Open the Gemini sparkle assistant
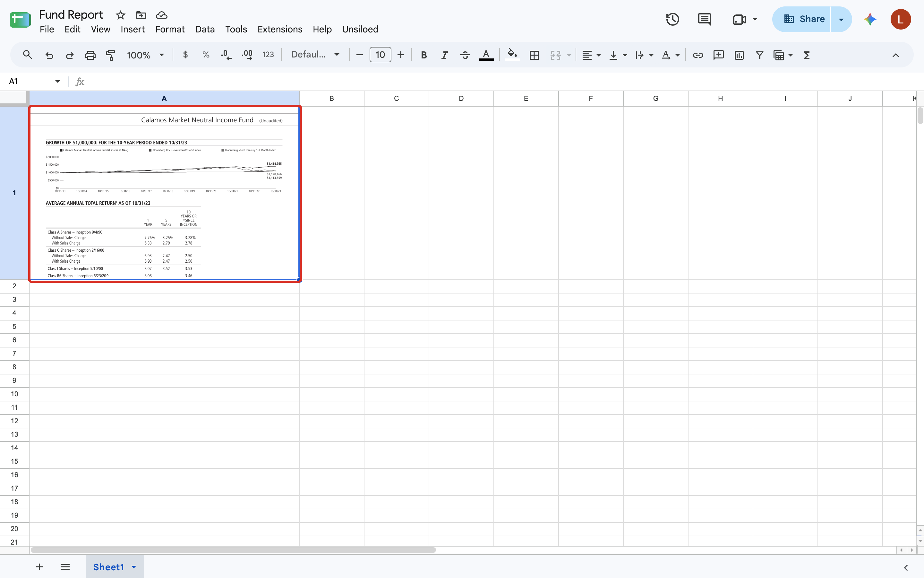 pos(870,19)
